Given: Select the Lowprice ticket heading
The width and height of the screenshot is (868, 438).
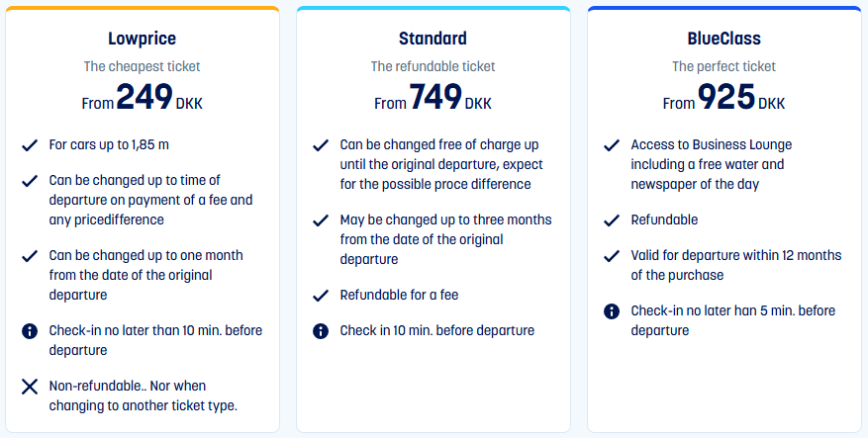Looking at the screenshot, I should coord(143,39).
